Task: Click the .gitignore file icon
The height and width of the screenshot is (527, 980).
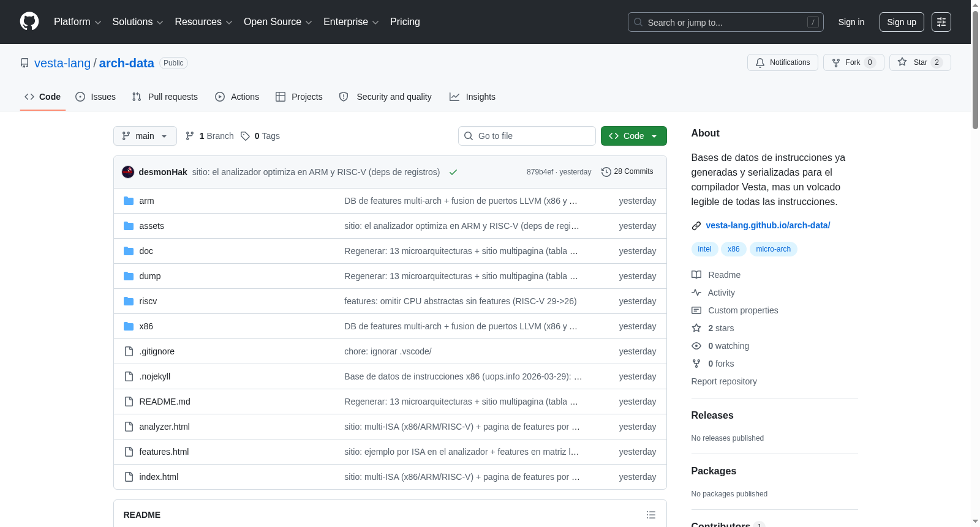Action: pos(129,351)
